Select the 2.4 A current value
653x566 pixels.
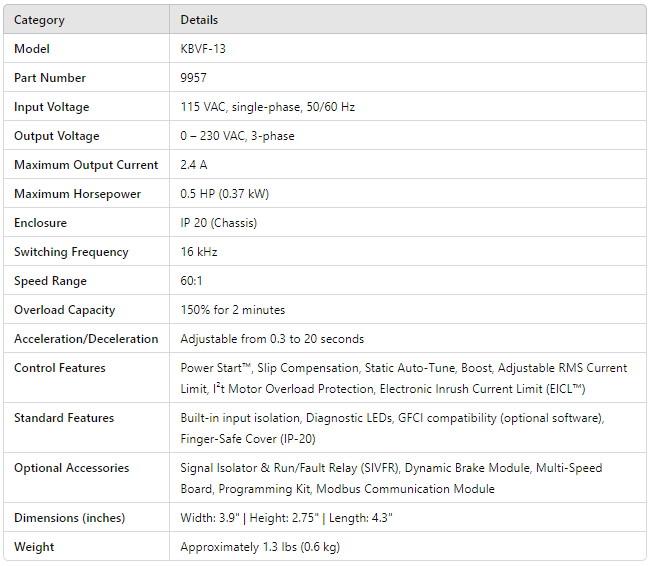pyautogui.click(x=194, y=165)
